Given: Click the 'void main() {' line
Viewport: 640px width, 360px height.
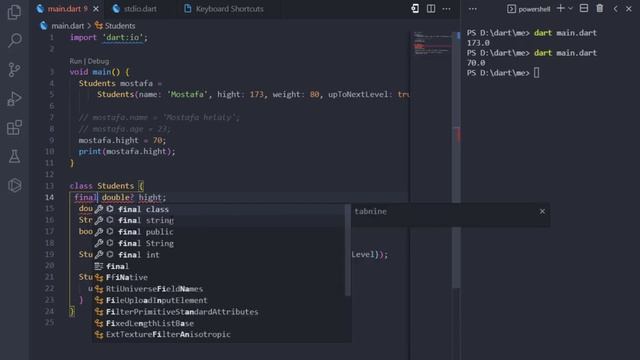Looking at the screenshot, I should click(100, 72).
